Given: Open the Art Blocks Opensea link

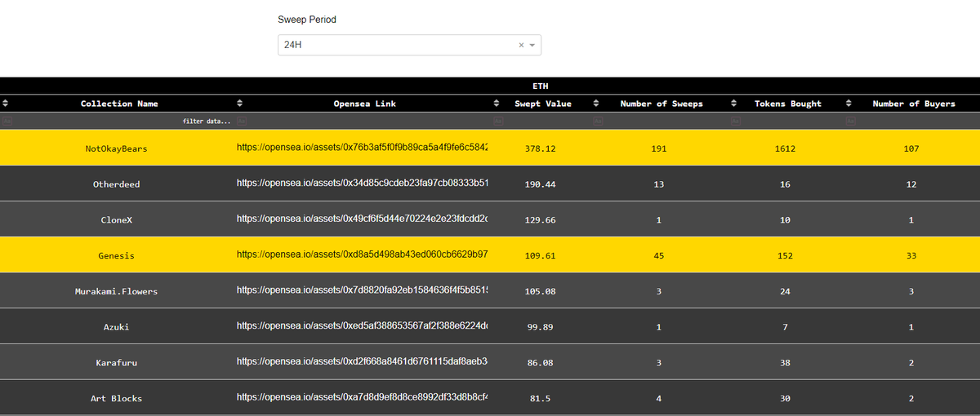Looking at the screenshot, I should (363, 397).
